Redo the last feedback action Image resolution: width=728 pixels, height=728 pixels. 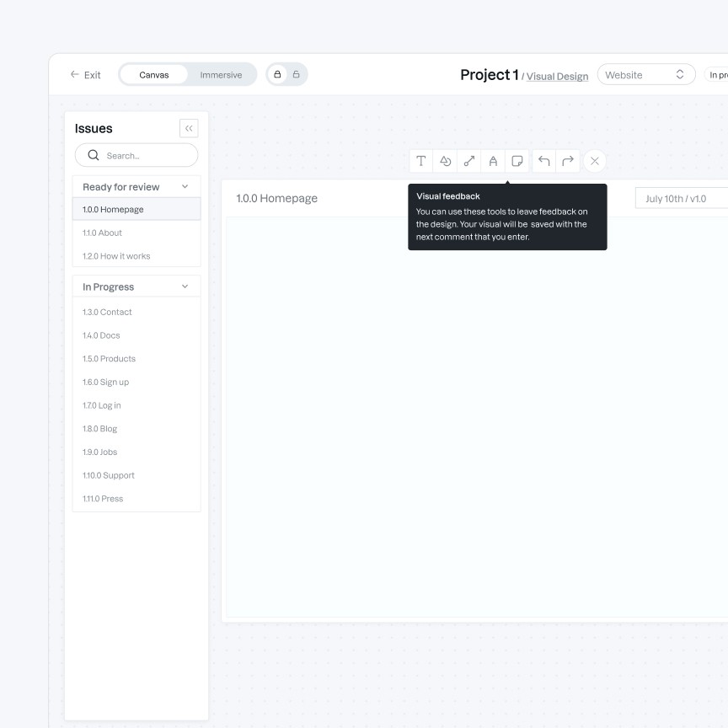click(x=568, y=161)
